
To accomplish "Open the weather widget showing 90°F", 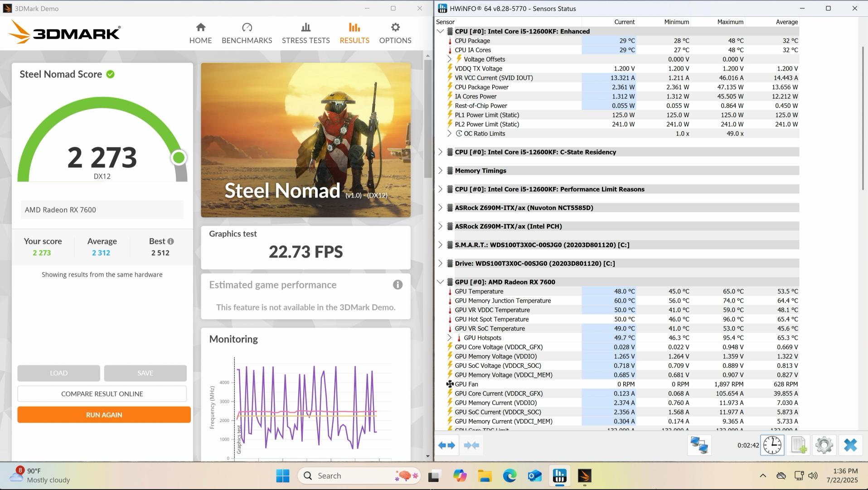I will coord(40,476).
